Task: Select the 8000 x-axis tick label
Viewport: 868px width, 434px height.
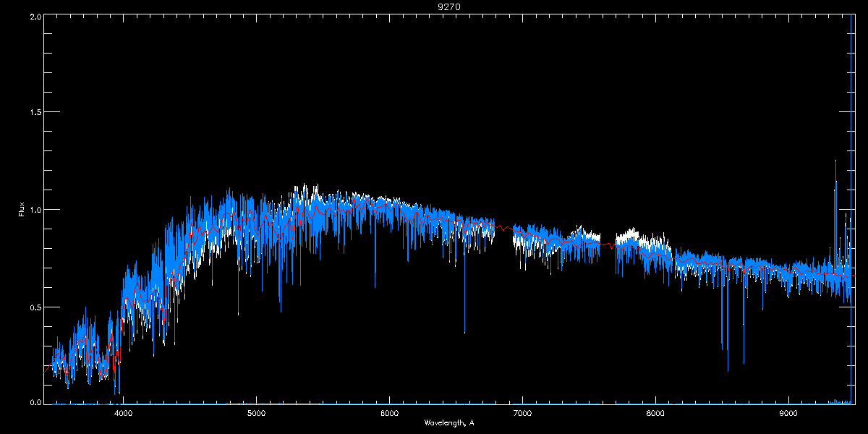Action: [655, 414]
